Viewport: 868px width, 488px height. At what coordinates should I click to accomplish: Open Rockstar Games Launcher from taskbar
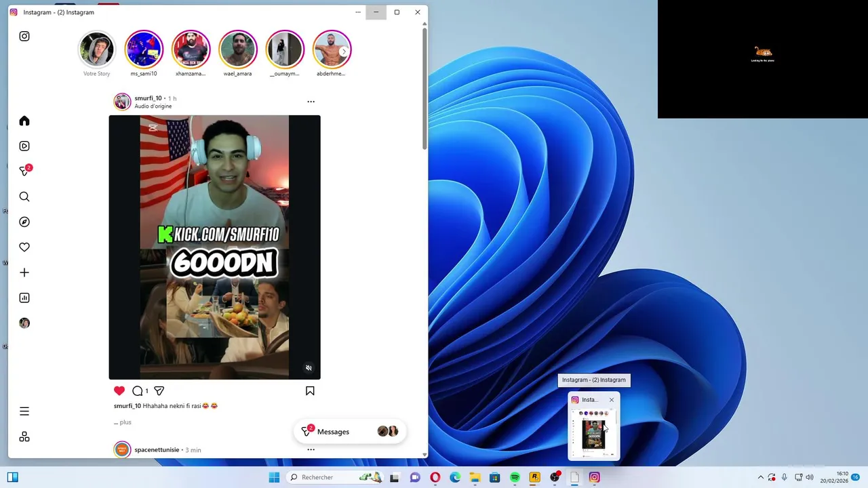pyautogui.click(x=534, y=477)
